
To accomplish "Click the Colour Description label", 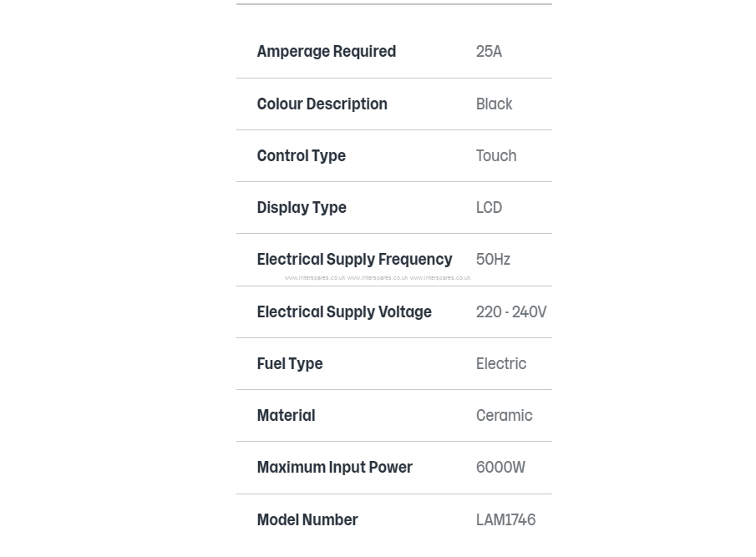I will (x=322, y=104).
